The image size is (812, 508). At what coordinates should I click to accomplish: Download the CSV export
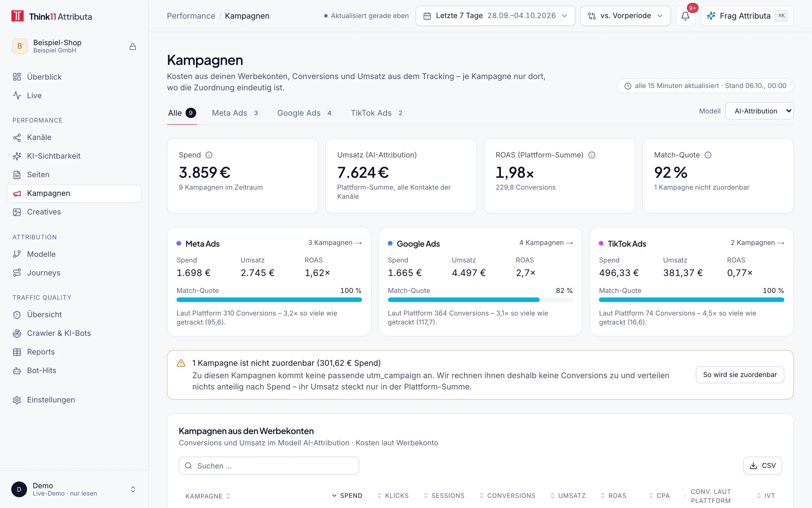pos(762,466)
